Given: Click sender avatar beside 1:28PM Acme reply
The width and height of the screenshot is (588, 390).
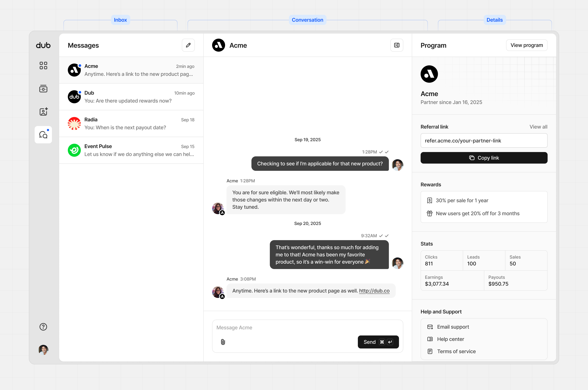Looking at the screenshot, I should coord(218,208).
